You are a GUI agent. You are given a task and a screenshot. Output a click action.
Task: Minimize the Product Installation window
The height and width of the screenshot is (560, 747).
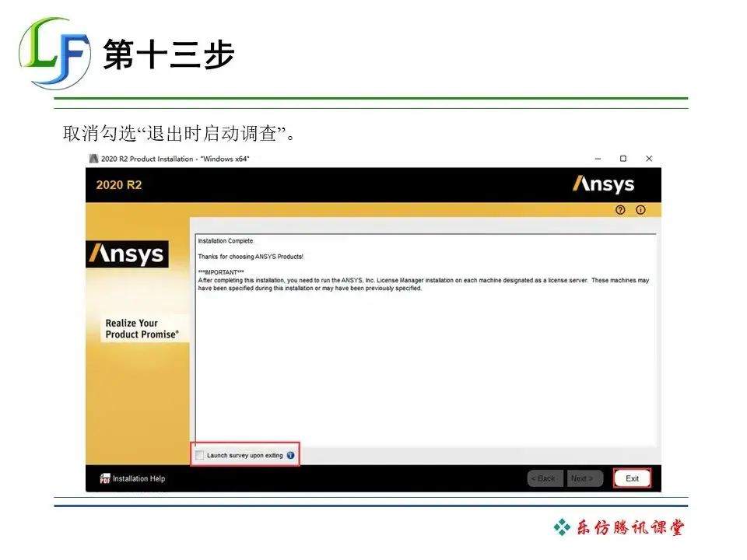coord(598,159)
